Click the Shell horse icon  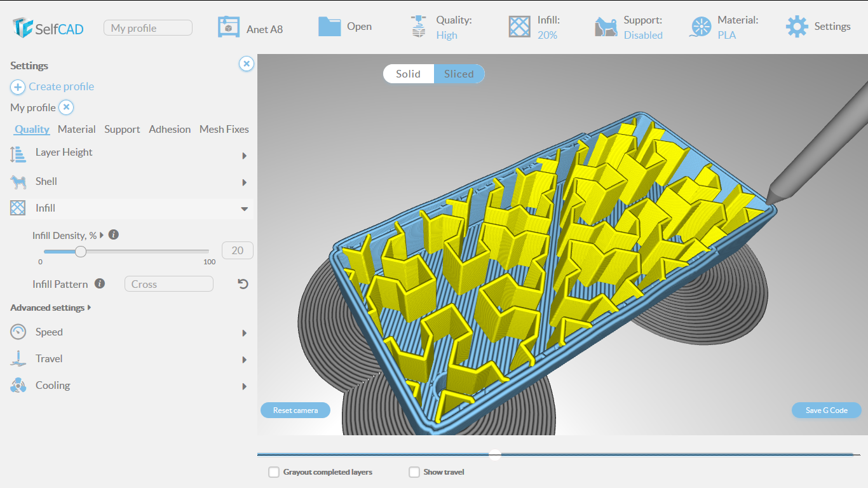18,182
